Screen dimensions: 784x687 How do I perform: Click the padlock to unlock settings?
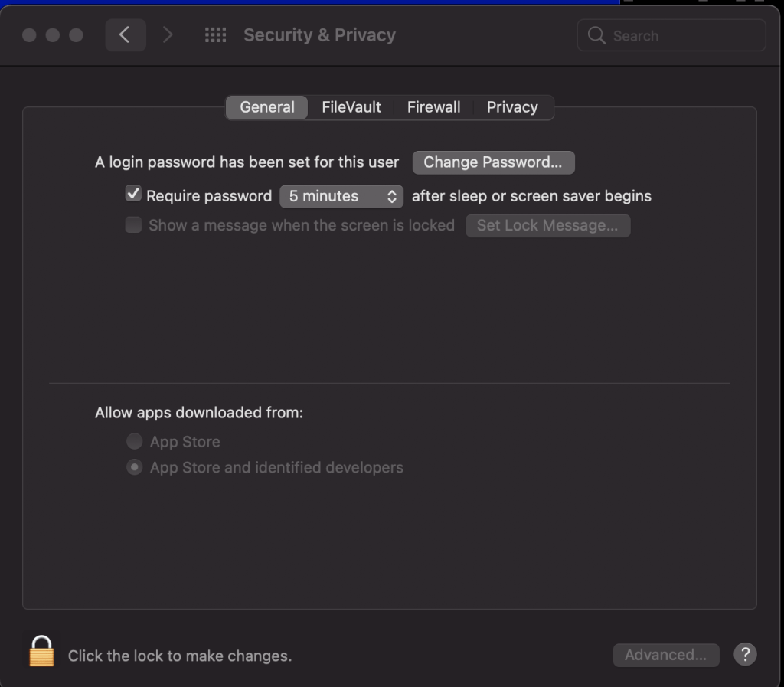(x=42, y=652)
